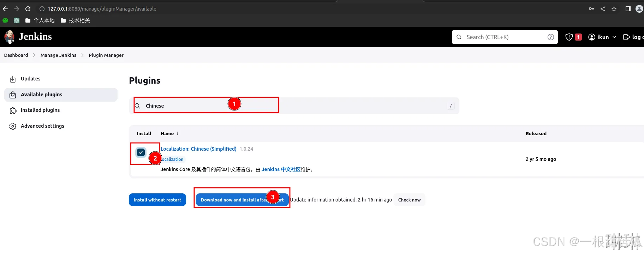Click the browser forward arrow
The width and height of the screenshot is (644, 253).
pyautogui.click(x=17, y=9)
